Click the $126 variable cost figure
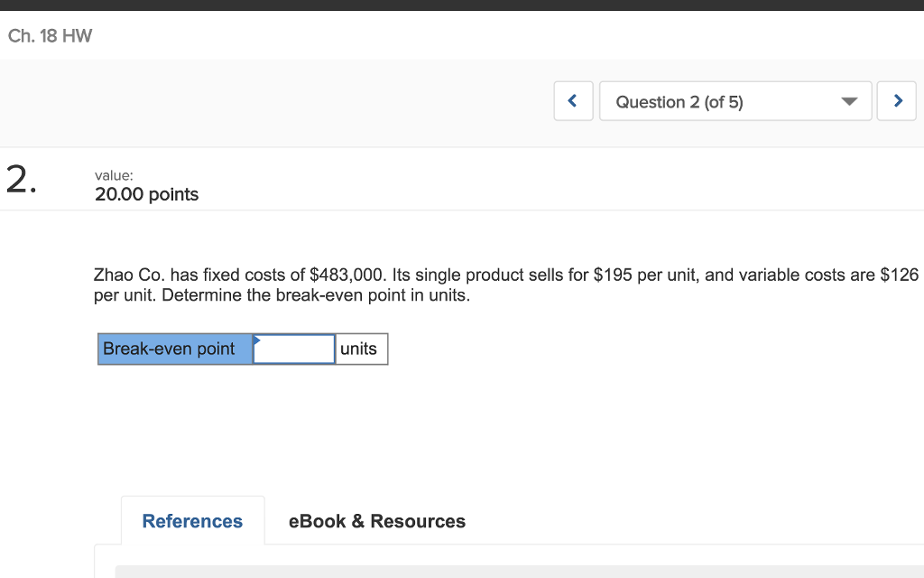Screen dimensions: 924x578 [899, 275]
